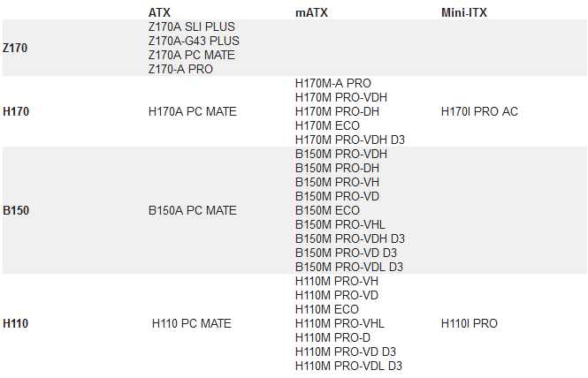Select the H110 row label
This screenshot has width=588, height=378.
pyautogui.click(x=15, y=323)
